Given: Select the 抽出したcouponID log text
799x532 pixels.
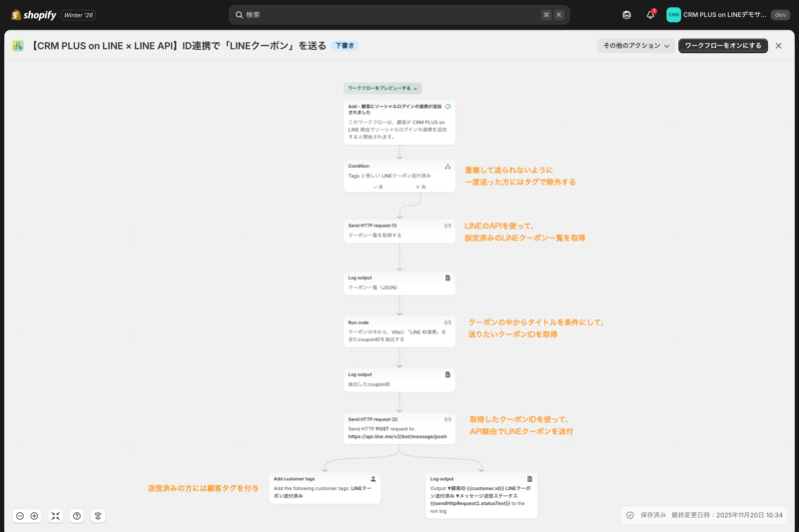Looking at the screenshot, I should point(369,384).
